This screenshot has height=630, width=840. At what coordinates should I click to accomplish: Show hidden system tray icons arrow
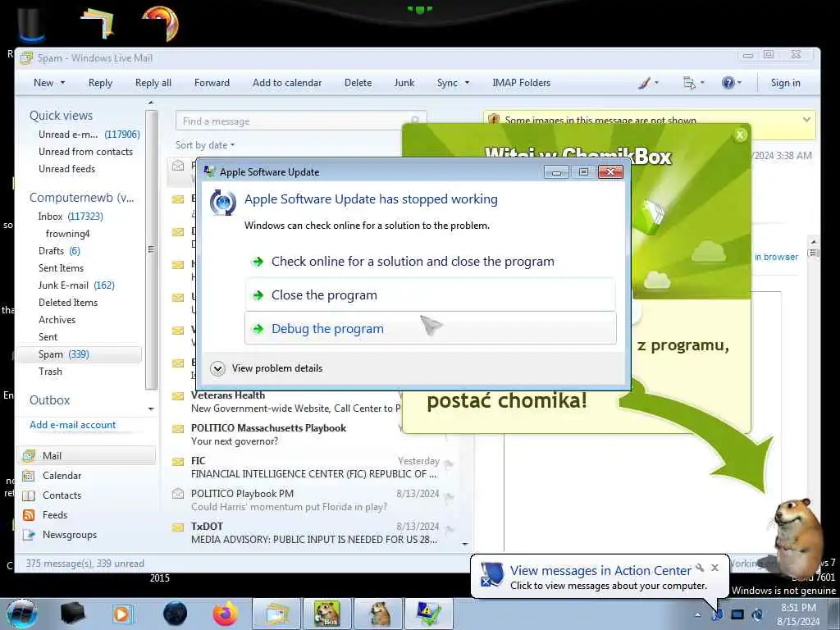pyautogui.click(x=697, y=614)
